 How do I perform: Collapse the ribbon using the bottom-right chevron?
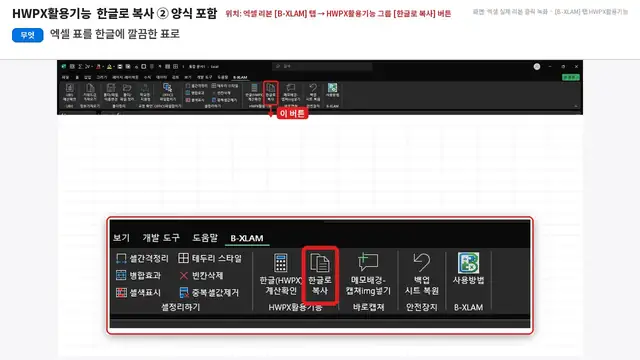click(x=576, y=106)
